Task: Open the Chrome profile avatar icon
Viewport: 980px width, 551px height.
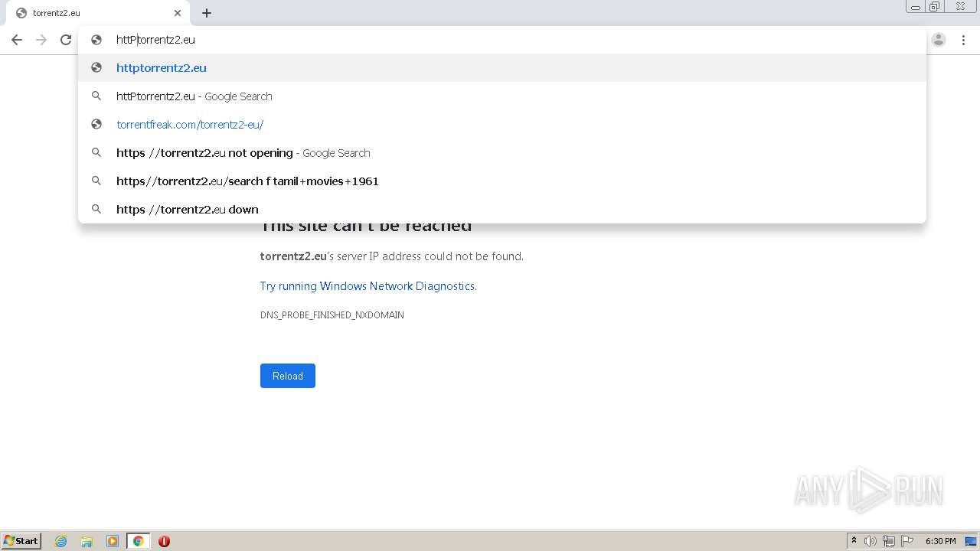Action: tap(939, 40)
